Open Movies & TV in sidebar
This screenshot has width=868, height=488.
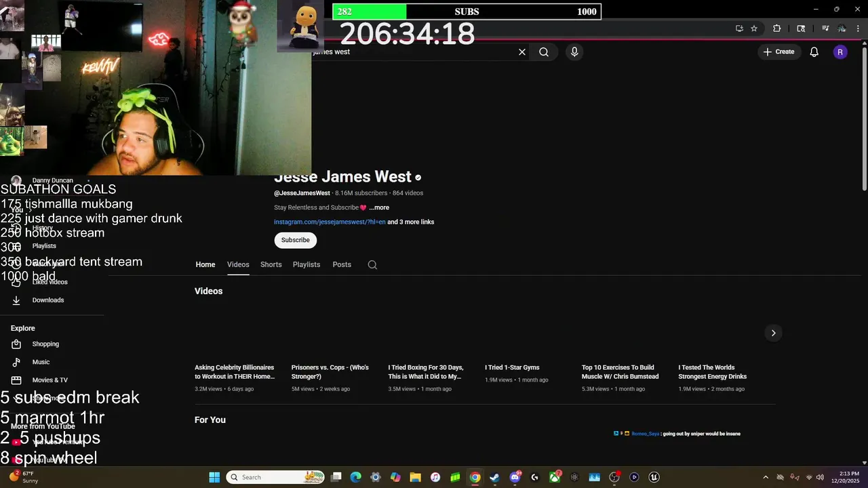point(50,380)
